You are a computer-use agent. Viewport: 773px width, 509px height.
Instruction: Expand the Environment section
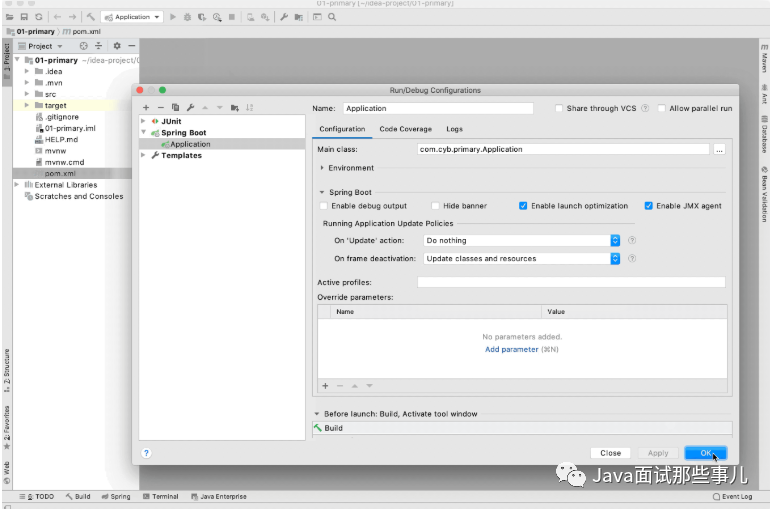point(322,168)
